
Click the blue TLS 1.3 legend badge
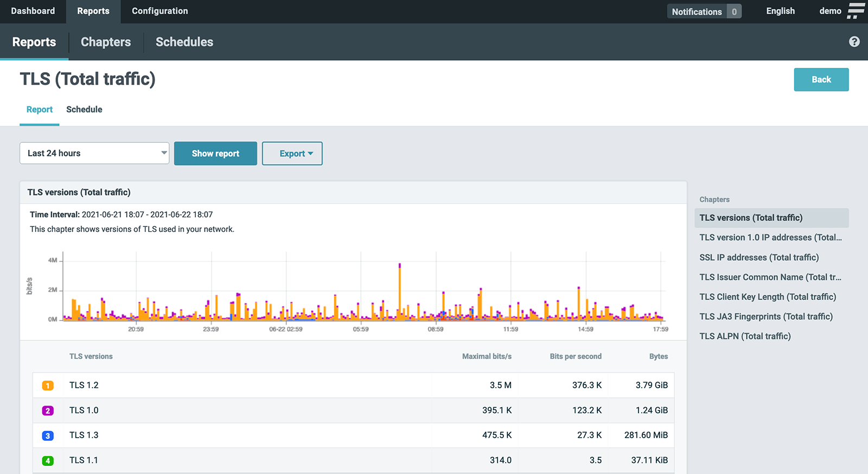[x=48, y=435]
